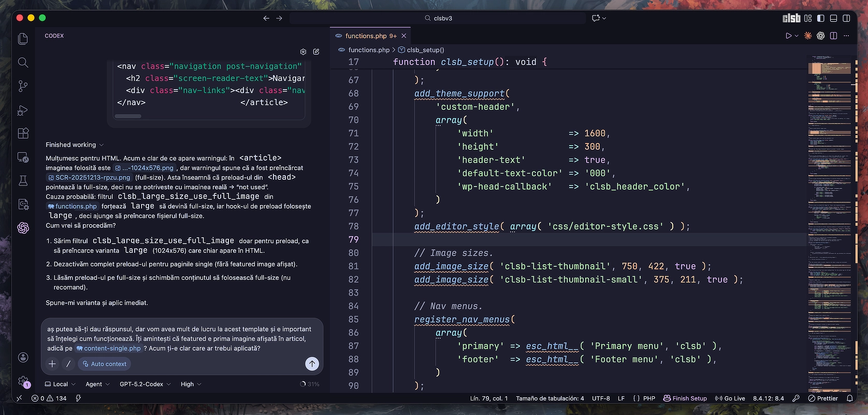This screenshot has height=415, width=868.
Task: Open the Codex OpenAI icon in activity bar
Action: 23,227
